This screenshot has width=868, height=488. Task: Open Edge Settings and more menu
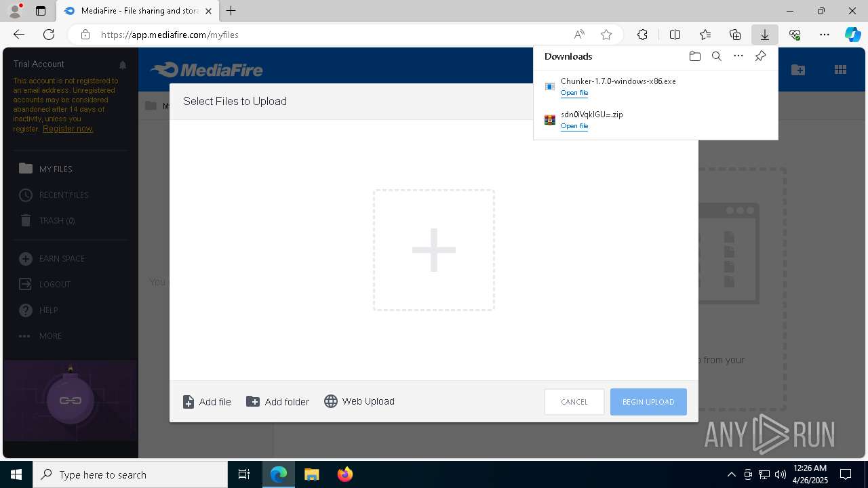pyautogui.click(x=825, y=35)
